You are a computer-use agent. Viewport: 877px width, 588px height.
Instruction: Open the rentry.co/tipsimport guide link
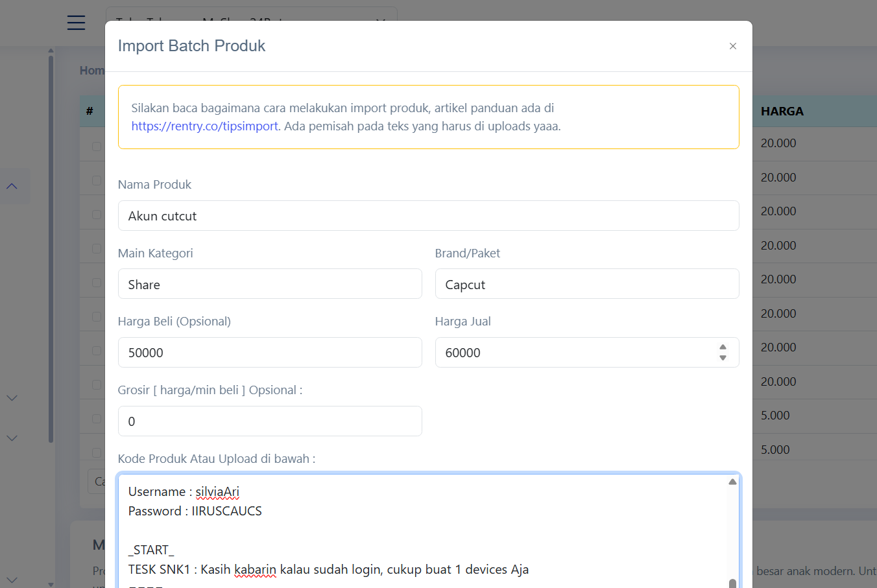tap(204, 125)
